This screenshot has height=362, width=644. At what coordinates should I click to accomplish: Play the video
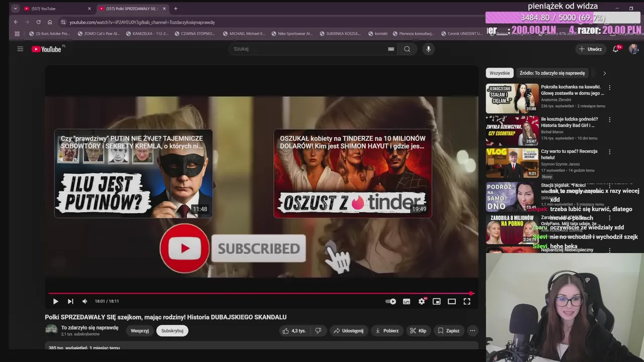[55, 301]
